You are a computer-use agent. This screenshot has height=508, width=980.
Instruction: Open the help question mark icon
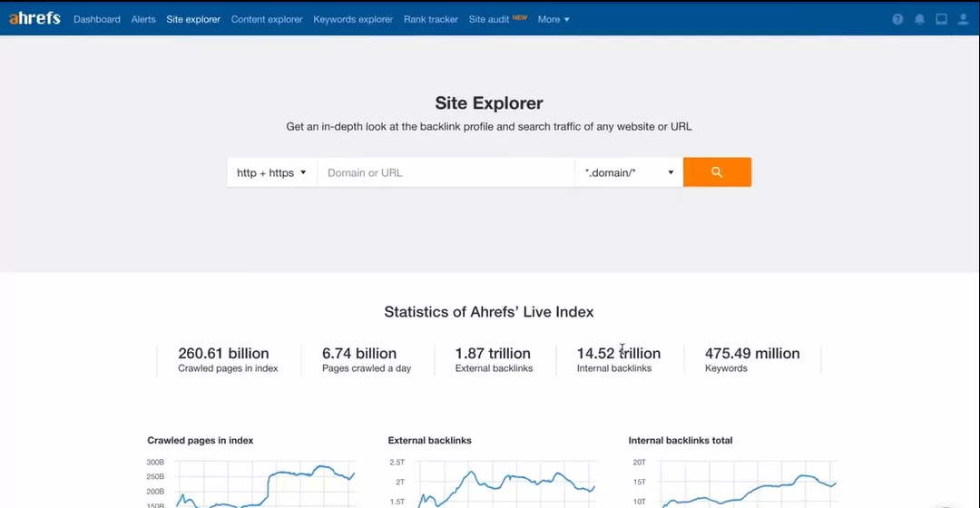pos(897,19)
